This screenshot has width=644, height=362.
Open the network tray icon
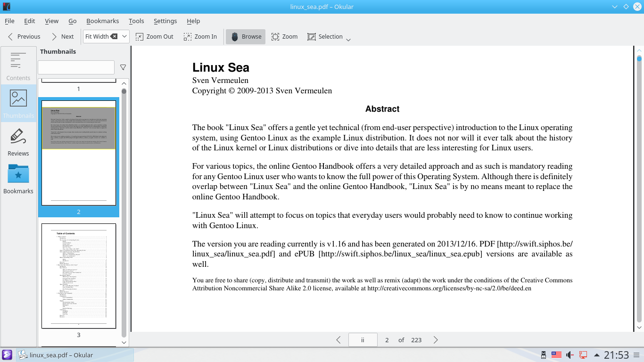583,355
